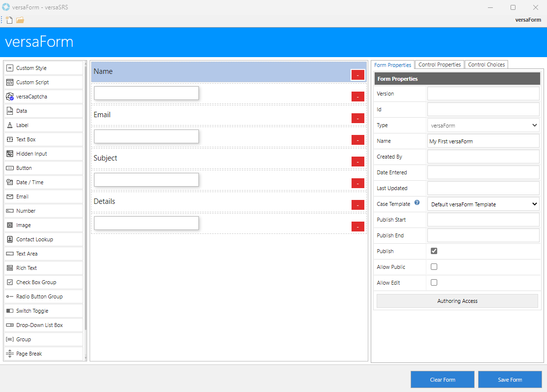This screenshot has height=392, width=547.
Task: Select the Page Break control icon
Action: [10, 354]
